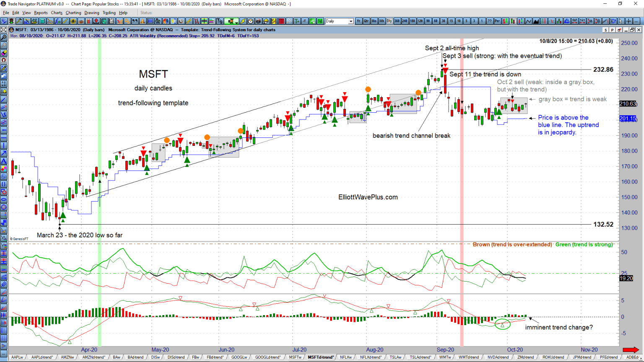Switch to the GOOGLw tab
The image size is (644, 362).
239,357
